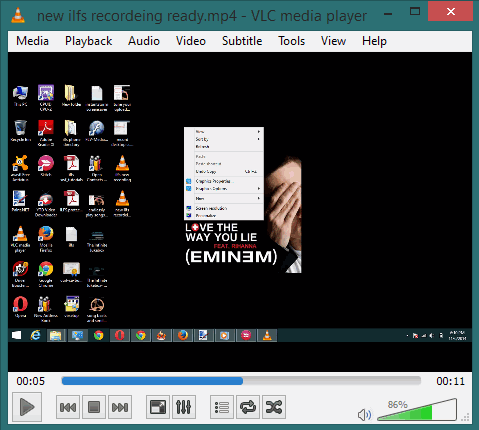Skip to previous media track
The width and height of the screenshot is (479, 430).
(68, 407)
